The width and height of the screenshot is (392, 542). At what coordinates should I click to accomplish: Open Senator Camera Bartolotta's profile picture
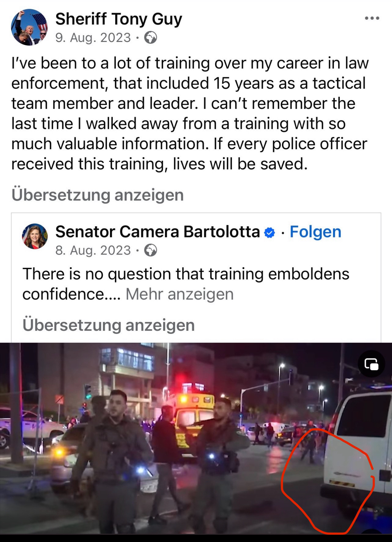pyautogui.click(x=35, y=236)
